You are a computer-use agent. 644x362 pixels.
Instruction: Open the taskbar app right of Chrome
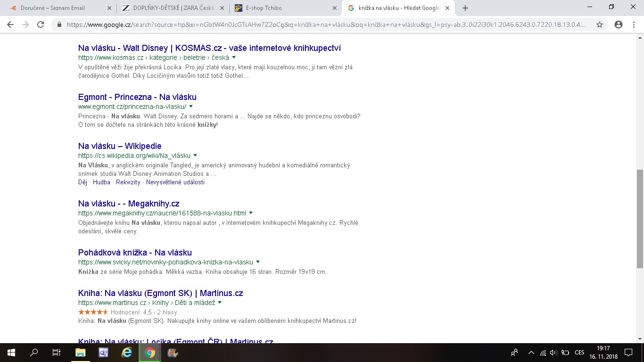pos(173,353)
